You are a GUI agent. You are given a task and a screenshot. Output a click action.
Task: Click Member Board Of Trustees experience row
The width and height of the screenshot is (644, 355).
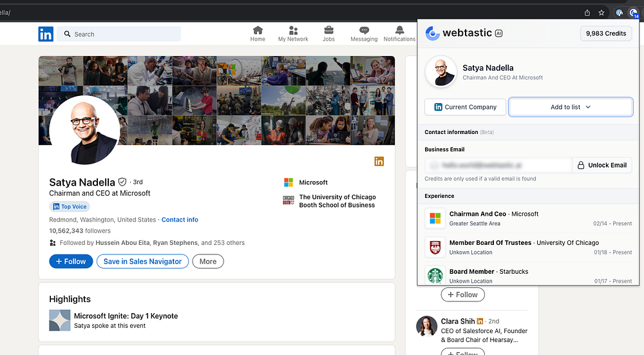coord(528,247)
